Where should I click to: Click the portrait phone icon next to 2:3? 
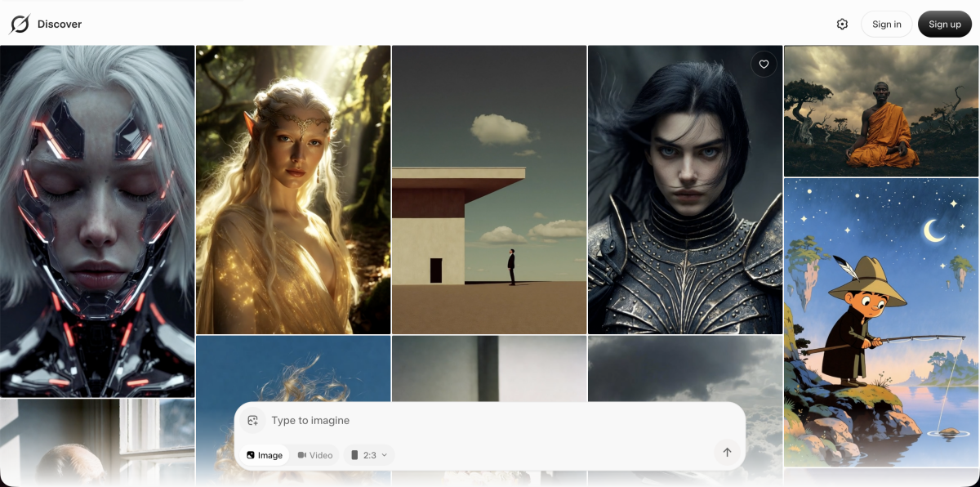click(354, 455)
